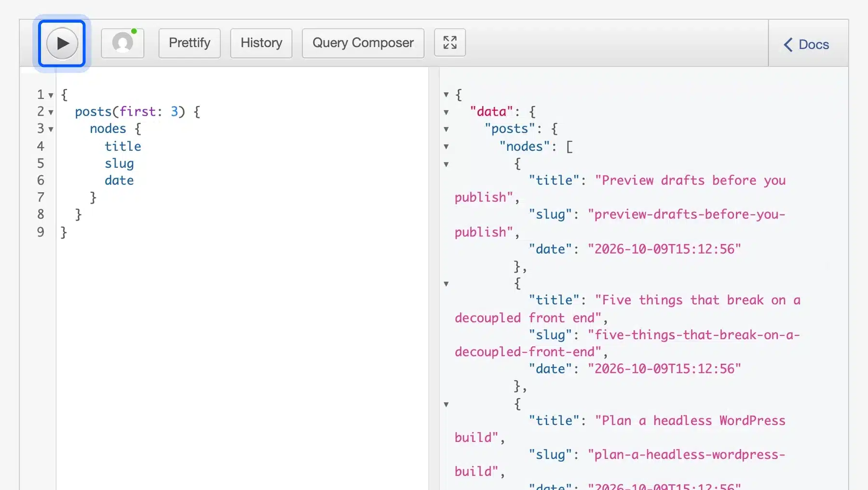868x490 pixels.
Task: Click the "preview-drafts-before-you-" slug value
Action: (687, 214)
